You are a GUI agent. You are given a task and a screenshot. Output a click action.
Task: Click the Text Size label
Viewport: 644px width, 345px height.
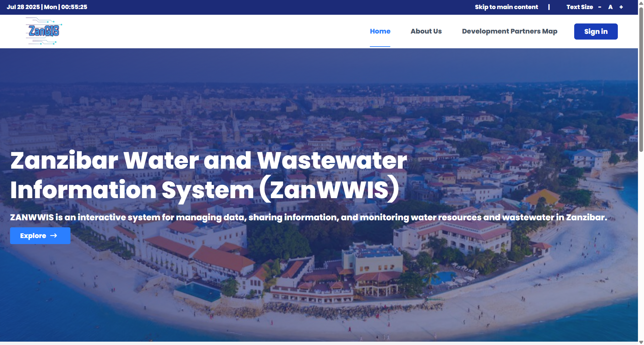click(580, 7)
